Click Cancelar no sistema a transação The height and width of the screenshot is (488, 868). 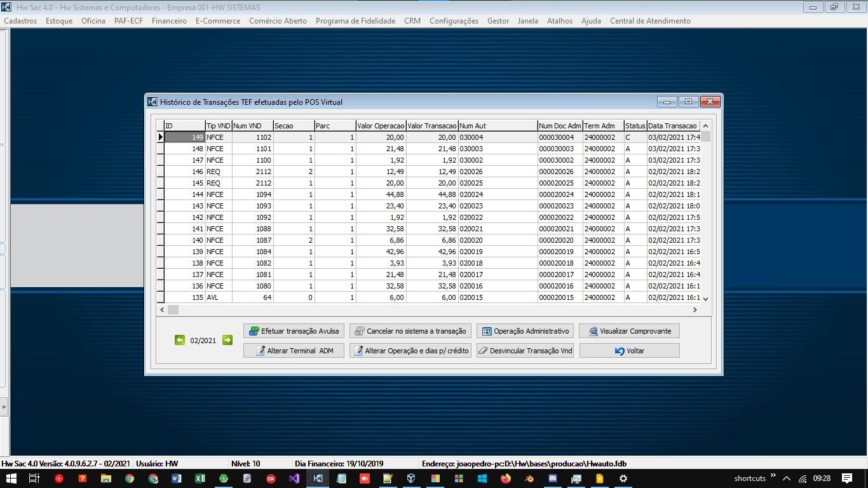(x=410, y=331)
